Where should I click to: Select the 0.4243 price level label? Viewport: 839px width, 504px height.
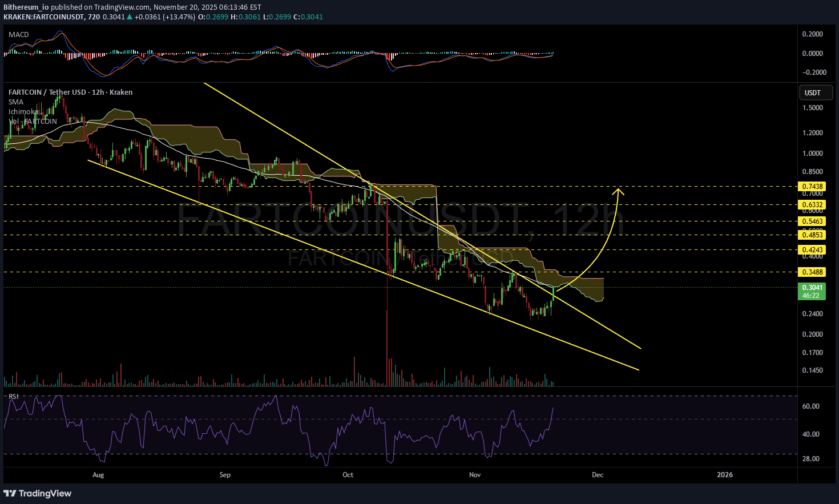[x=813, y=250]
